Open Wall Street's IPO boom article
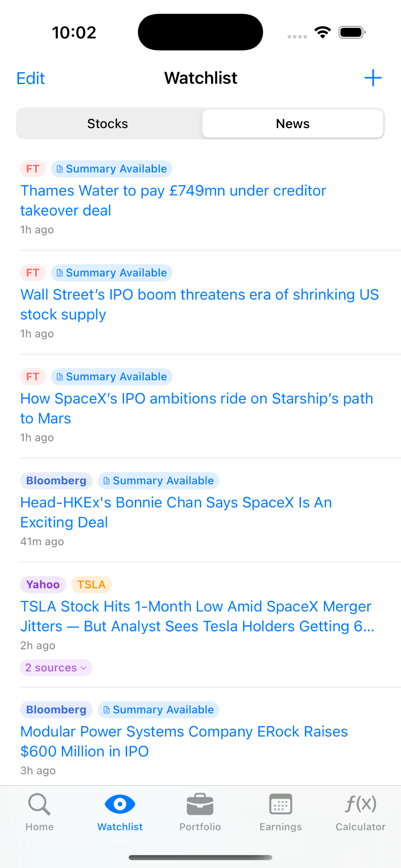This screenshot has width=401, height=868. 200,304
